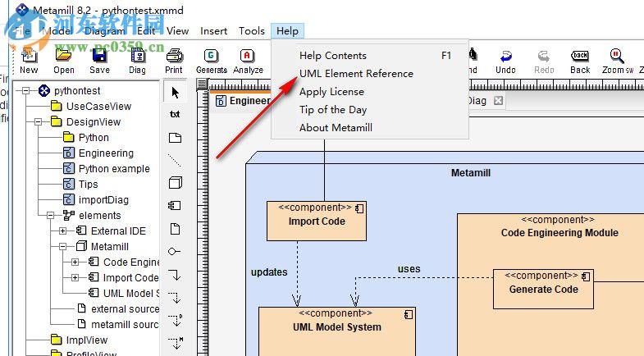
Task: Open the Help menu
Action: pyautogui.click(x=287, y=31)
